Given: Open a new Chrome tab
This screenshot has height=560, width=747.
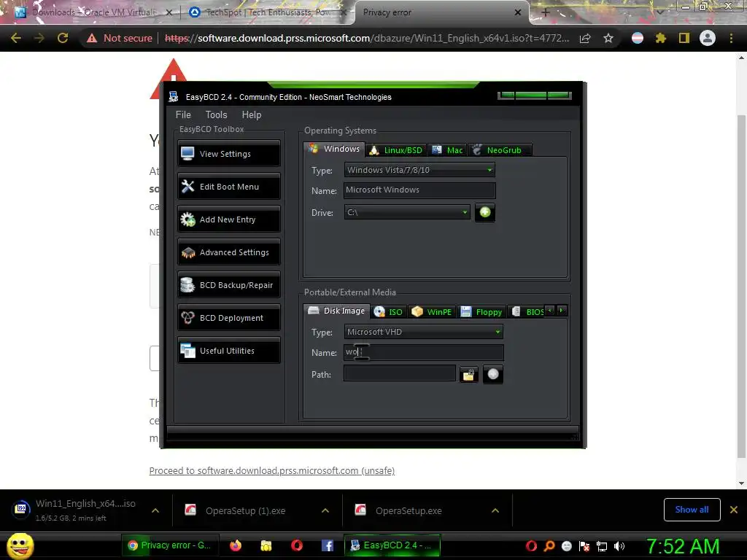Looking at the screenshot, I should pyautogui.click(x=546, y=12).
